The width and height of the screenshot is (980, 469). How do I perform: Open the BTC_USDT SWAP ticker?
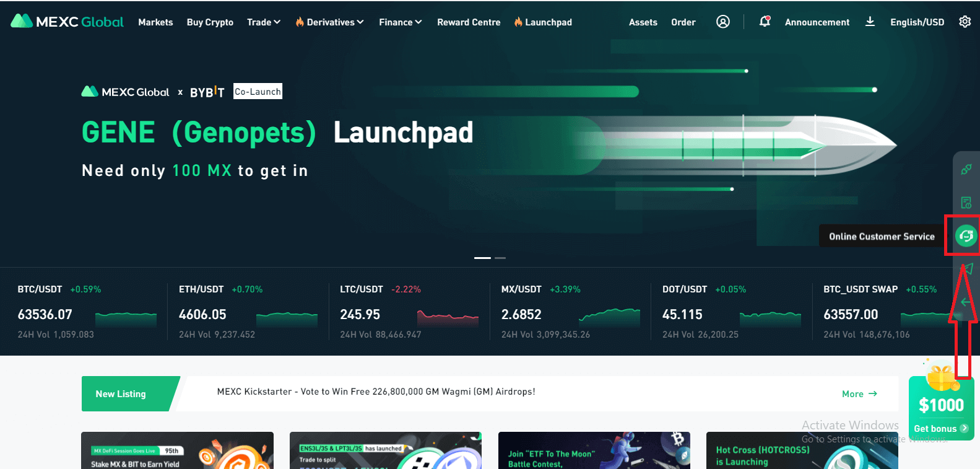tap(861, 289)
